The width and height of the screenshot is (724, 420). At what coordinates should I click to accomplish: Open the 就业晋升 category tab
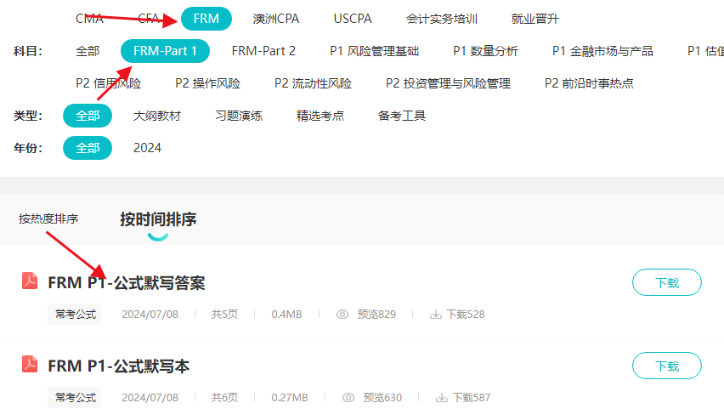pyautogui.click(x=536, y=18)
